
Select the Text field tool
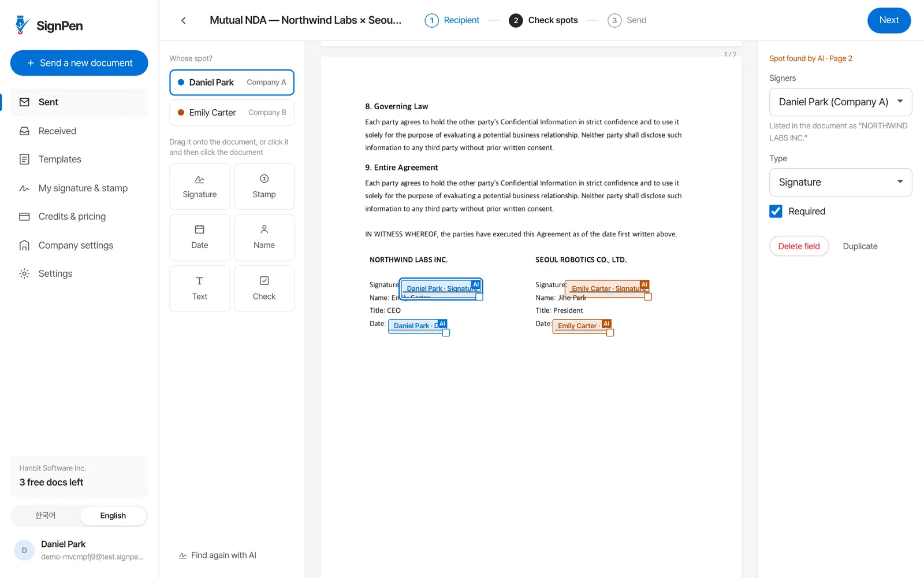coord(200,288)
